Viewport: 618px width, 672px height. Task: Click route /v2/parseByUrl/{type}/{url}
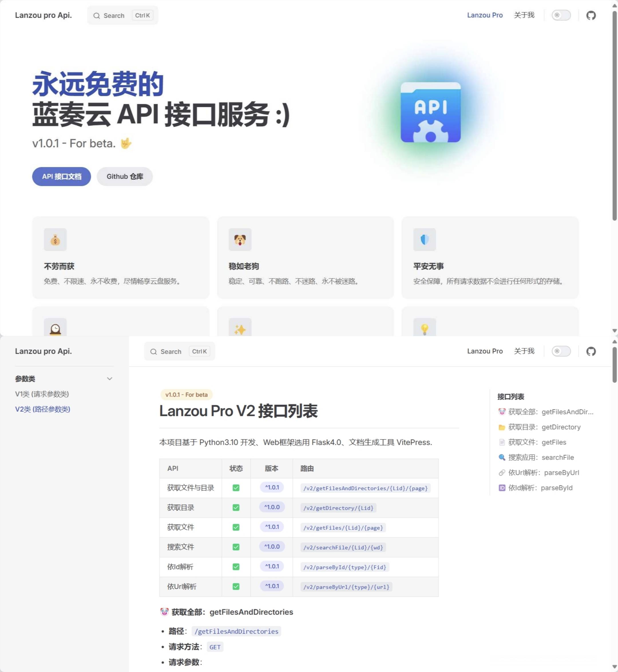pos(346,587)
